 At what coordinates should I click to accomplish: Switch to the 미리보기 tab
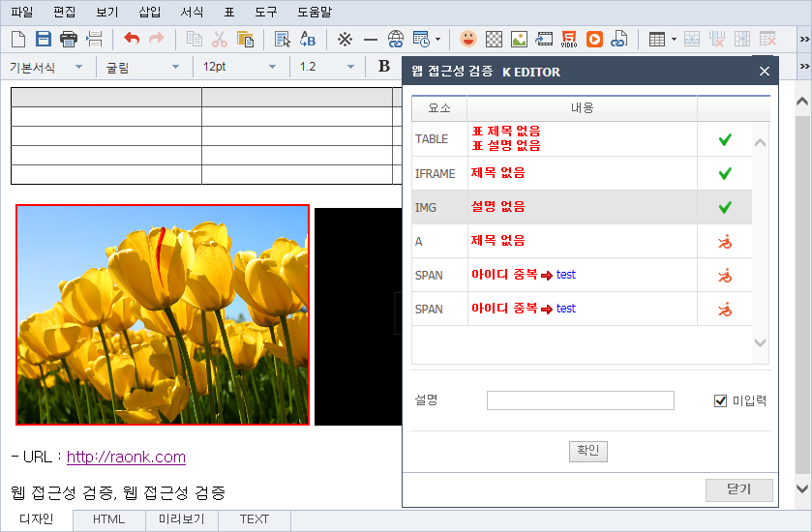[182, 519]
